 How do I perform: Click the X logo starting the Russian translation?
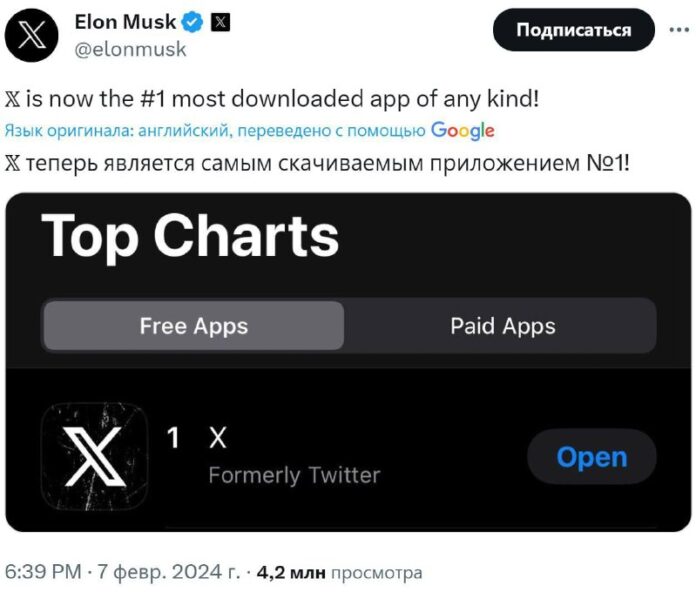13,163
